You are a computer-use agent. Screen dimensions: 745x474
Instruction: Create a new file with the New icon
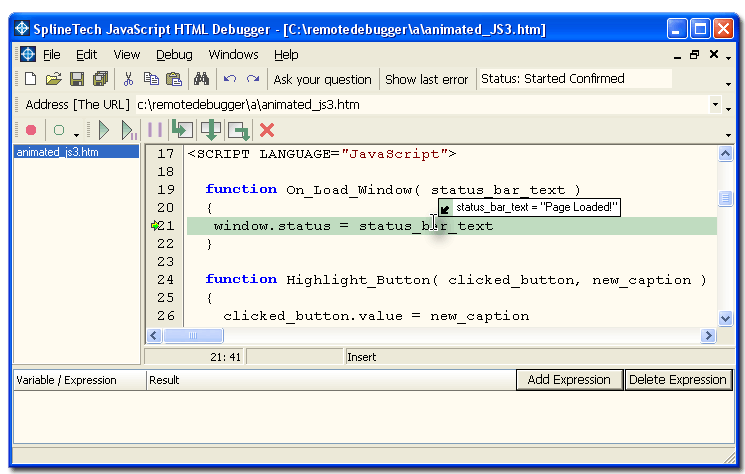pyautogui.click(x=30, y=79)
